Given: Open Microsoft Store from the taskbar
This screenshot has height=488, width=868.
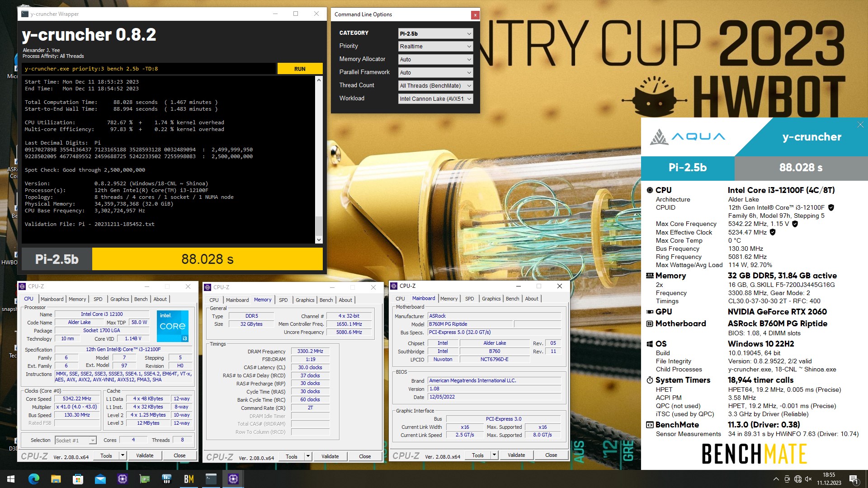Looking at the screenshot, I should pyautogui.click(x=78, y=479).
